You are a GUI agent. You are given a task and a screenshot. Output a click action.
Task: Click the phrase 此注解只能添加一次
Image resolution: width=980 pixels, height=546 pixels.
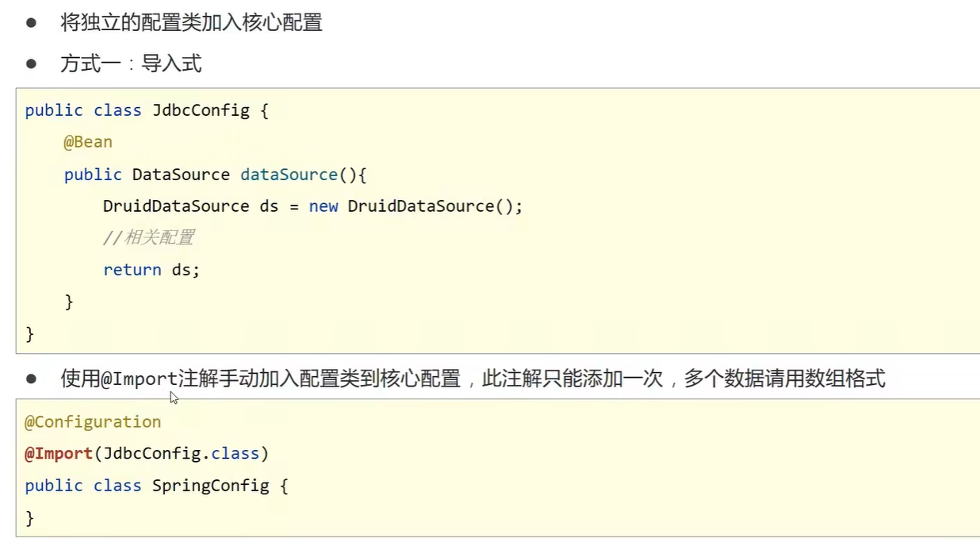[x=572, y=379]
